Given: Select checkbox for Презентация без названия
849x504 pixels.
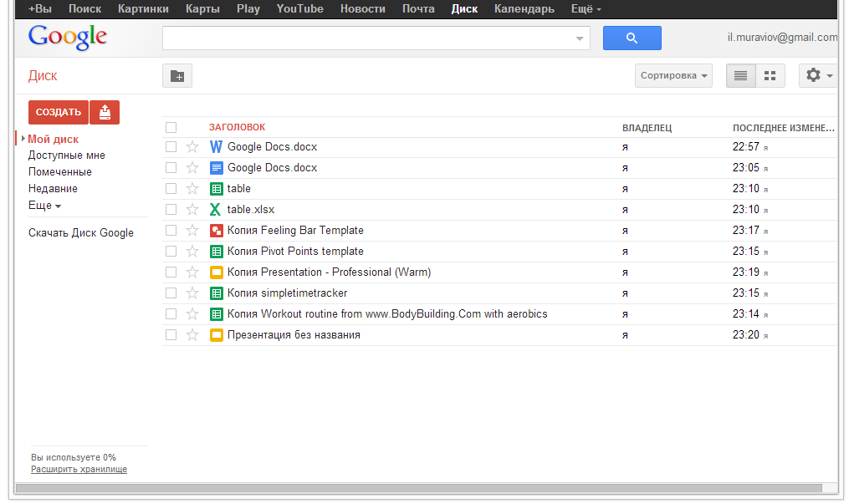Looking at the screenshot, I should (171, 335).
